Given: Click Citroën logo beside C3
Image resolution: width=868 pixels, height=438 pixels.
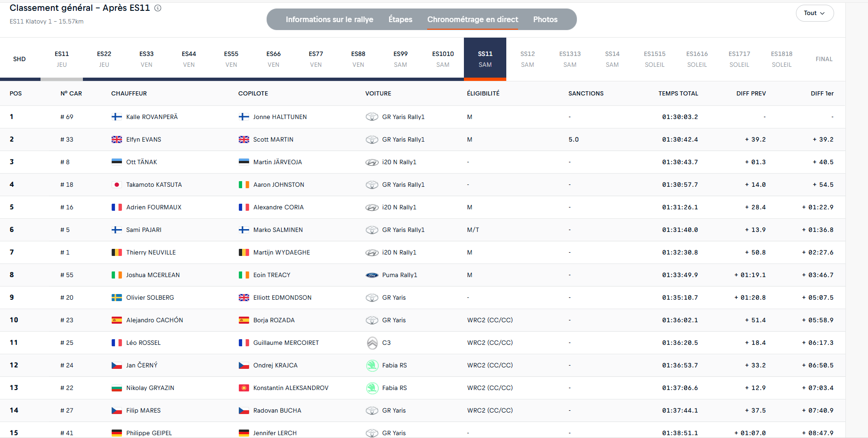Looking at the screenshot, I should tap(372, 343).
